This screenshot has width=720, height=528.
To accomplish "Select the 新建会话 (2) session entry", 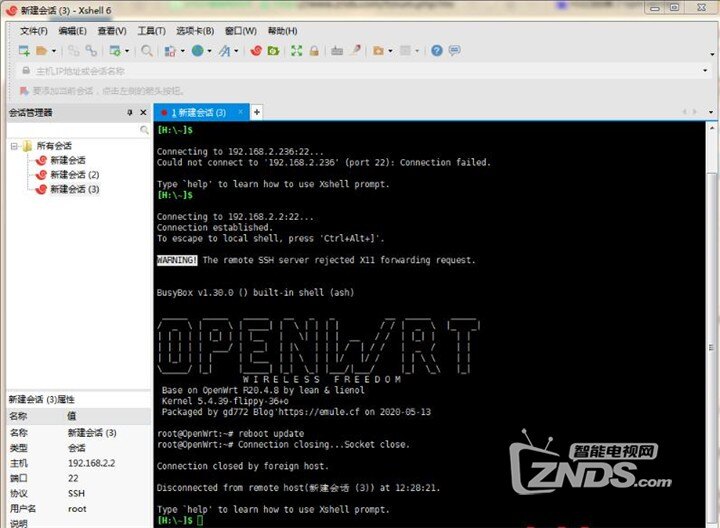I will click(x=74, y=175).
